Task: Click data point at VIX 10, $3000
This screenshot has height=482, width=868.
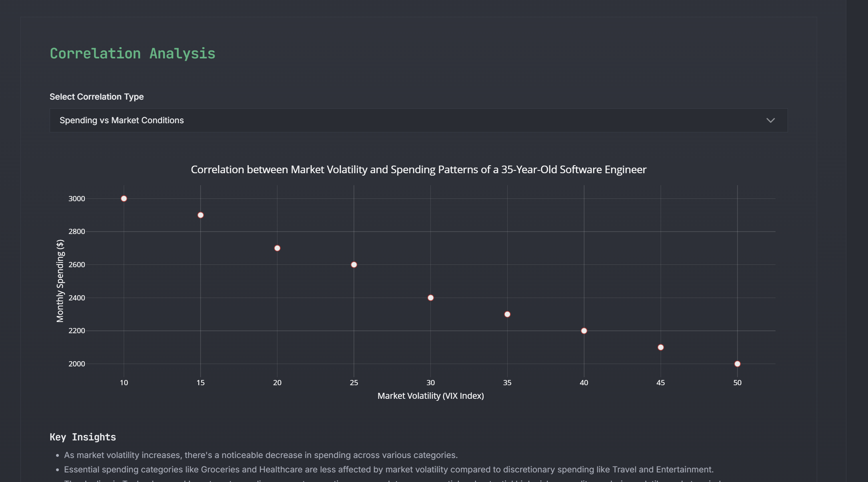Action: [124, 198]
